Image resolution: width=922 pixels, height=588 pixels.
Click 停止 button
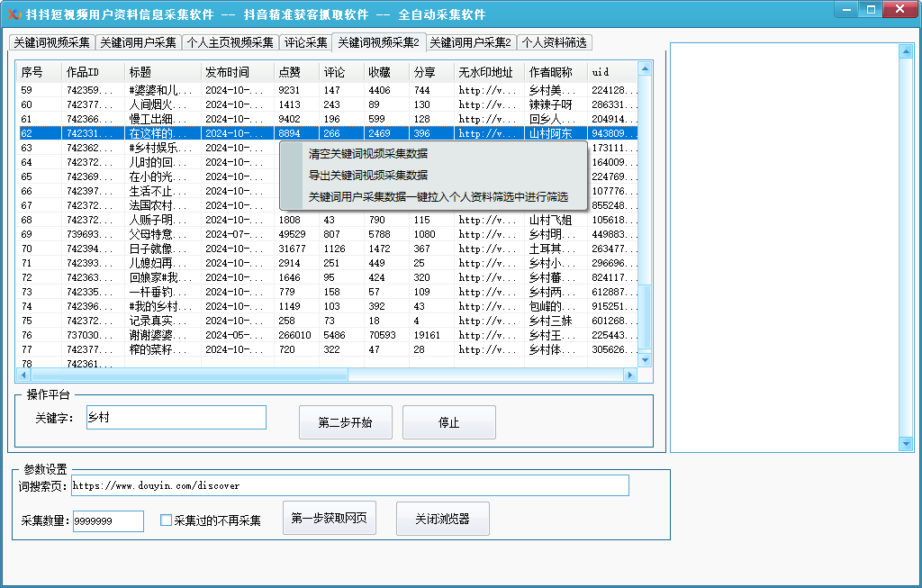448,422
